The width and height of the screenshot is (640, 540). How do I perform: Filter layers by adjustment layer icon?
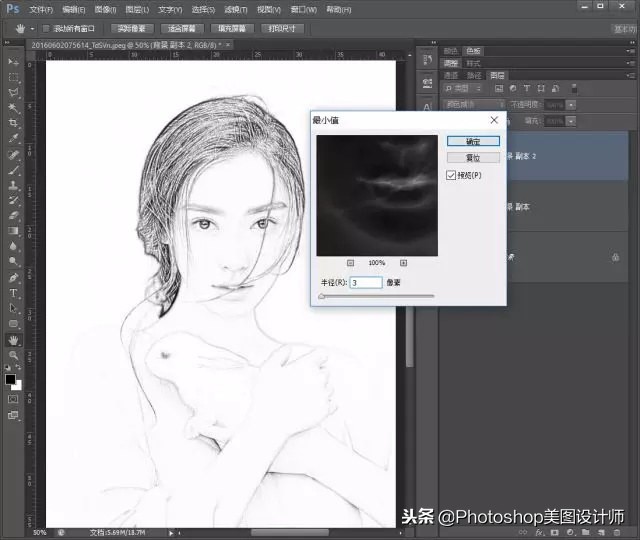pyautogui.click(x=513, y=88)
